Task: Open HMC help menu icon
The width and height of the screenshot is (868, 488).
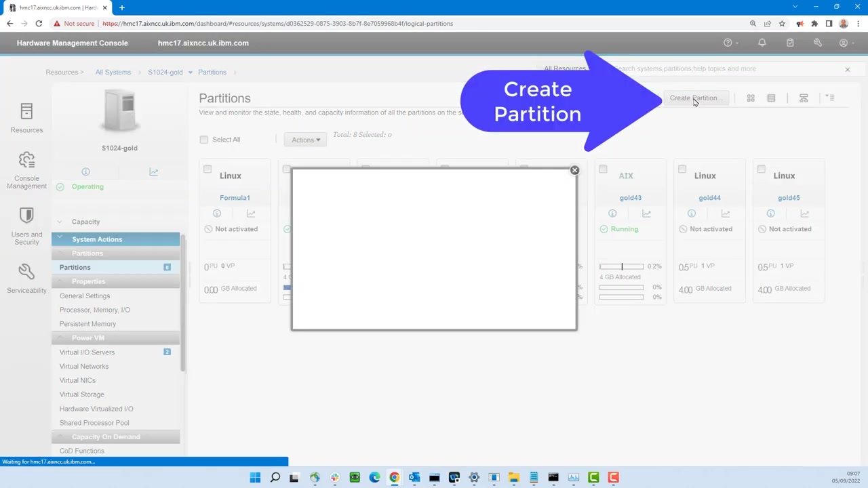Action: pos(728,43)
